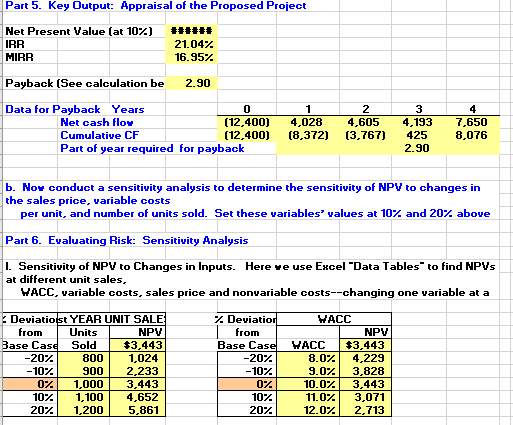
Task: Select the Cumulative CF row label
Action: pyautogui.click(x=100, y=135)
